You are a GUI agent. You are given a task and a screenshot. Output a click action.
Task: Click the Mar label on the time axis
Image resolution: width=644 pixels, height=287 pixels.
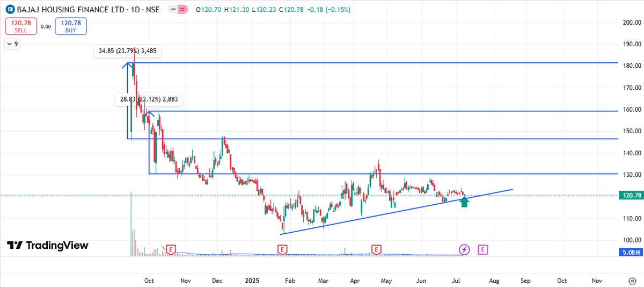click(x=324, y=281)
